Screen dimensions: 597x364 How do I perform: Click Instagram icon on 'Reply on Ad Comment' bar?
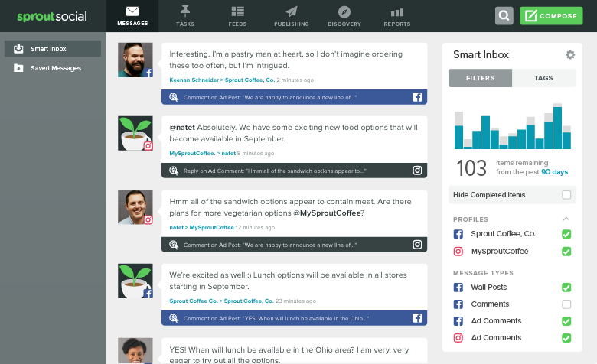(417, 171)
